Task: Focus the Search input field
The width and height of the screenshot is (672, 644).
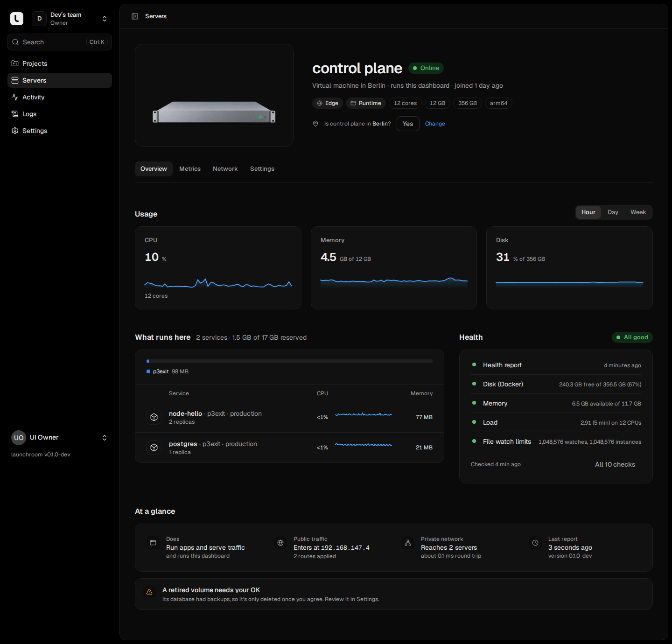Action: pos(60,42)
